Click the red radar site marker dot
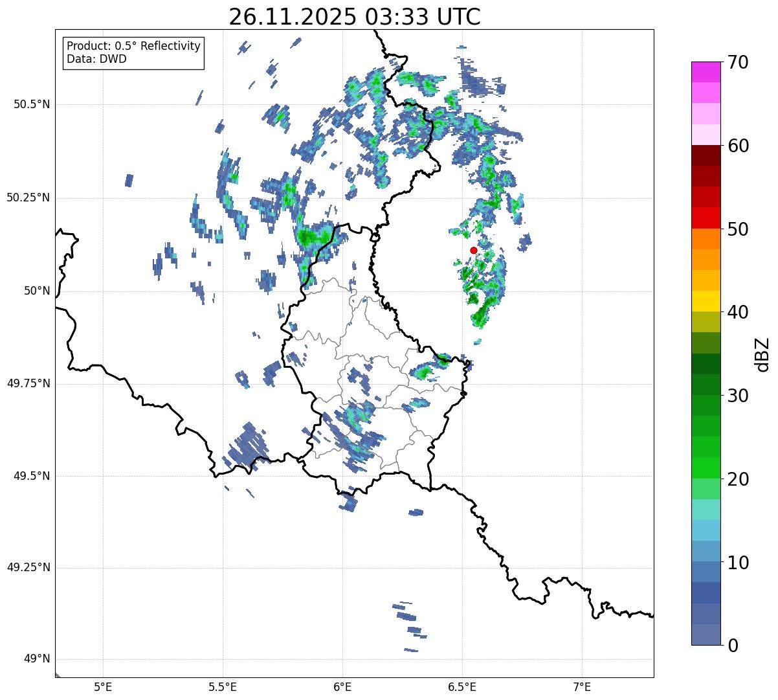Image resolution: width=778 pixels, height=700 pixels. [x=474, y=250]
